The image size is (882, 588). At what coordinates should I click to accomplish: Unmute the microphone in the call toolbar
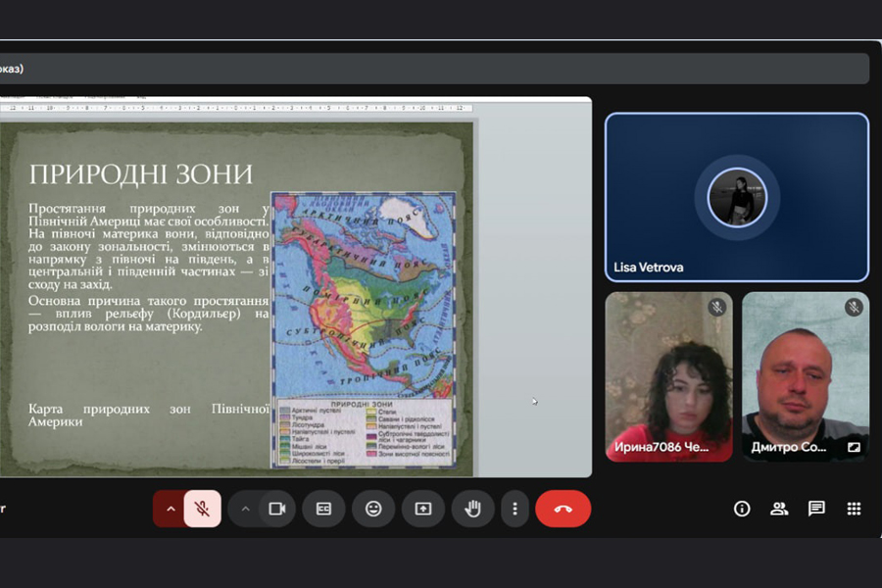202,509
